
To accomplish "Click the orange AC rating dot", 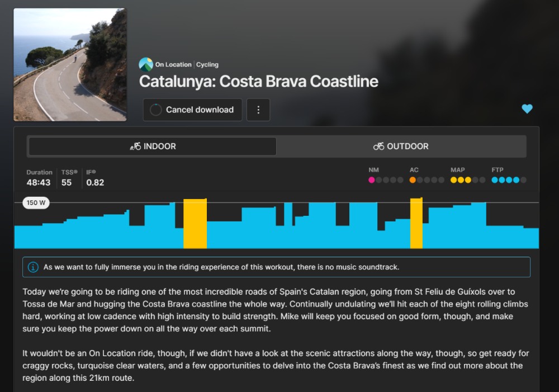I will (413, 180).
